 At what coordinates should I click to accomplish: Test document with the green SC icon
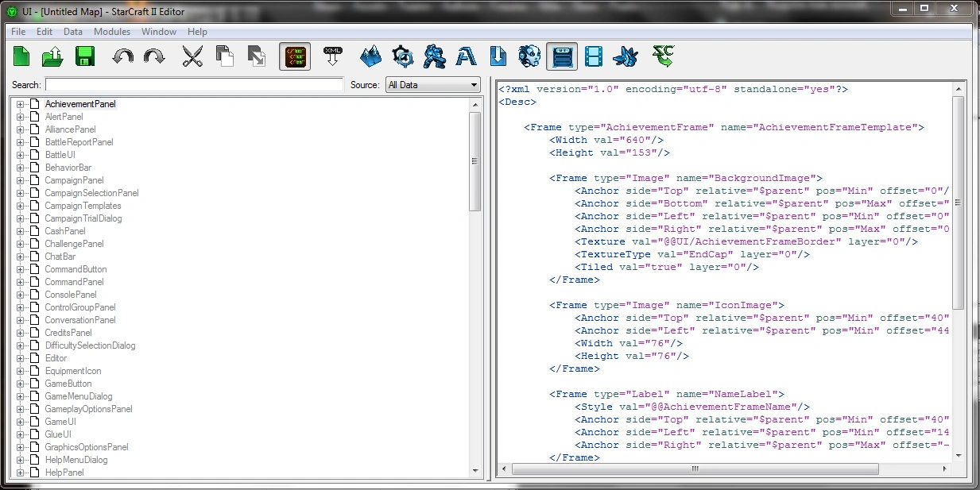pyautogui.click(x=663, y=56)
